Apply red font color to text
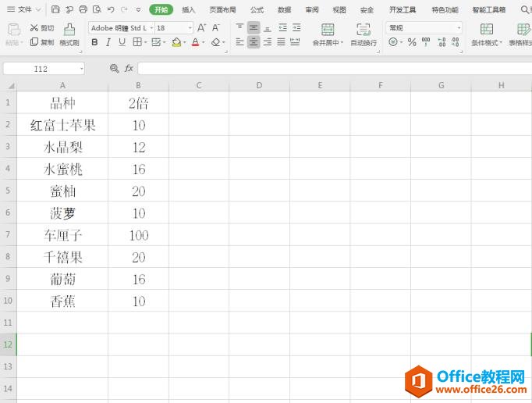The height and width of the screenshot is (403, 532). 196,42
